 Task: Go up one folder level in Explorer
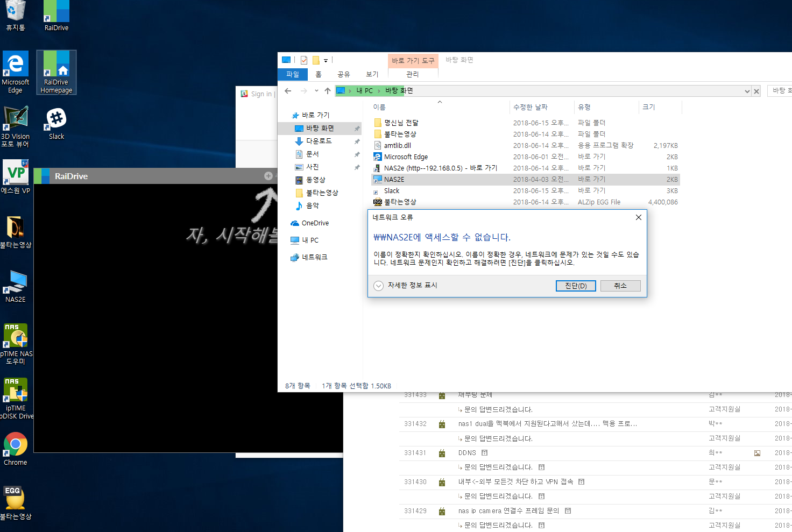point(327,91)
